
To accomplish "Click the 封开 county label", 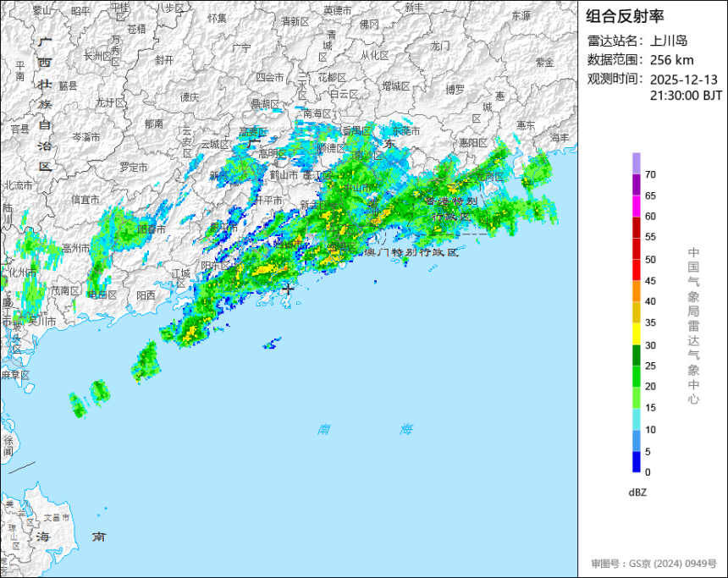I will 164,60.
